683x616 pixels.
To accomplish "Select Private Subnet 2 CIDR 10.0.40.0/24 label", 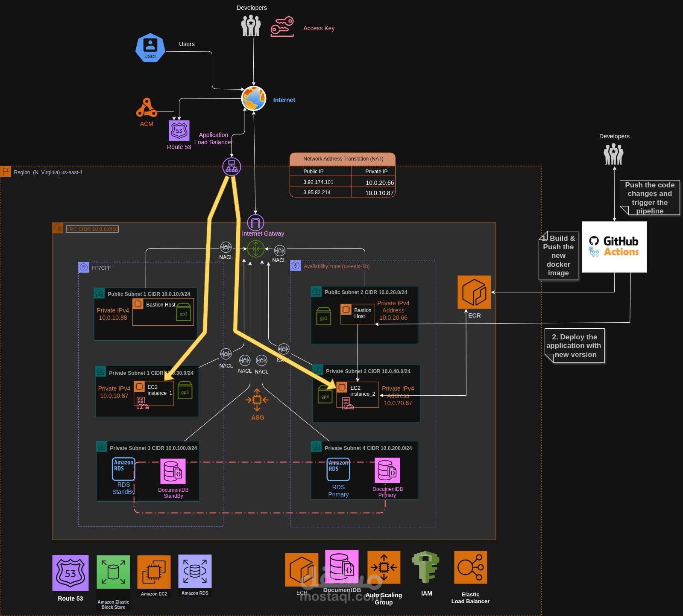I will tap(368, 371).
